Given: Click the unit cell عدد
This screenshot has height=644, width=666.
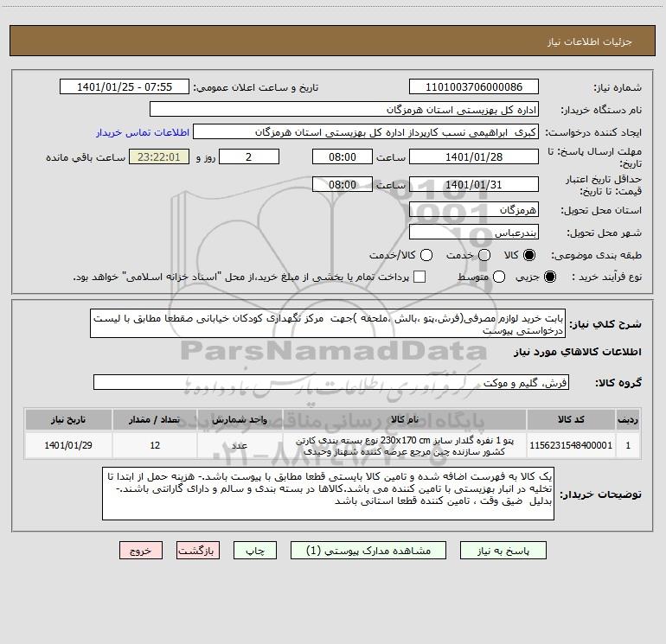Looking at the screenshot, I should (x=240, y=445).
